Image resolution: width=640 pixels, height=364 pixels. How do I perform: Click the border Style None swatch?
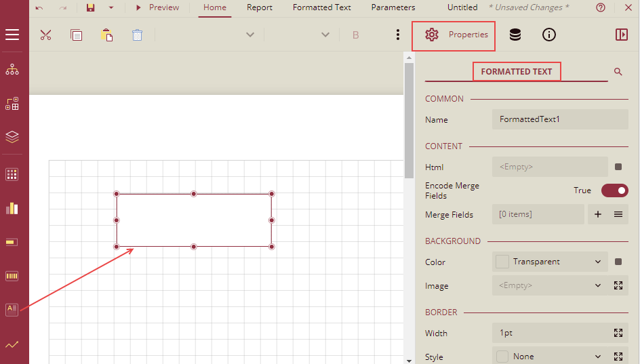click(x=502, y=357)
